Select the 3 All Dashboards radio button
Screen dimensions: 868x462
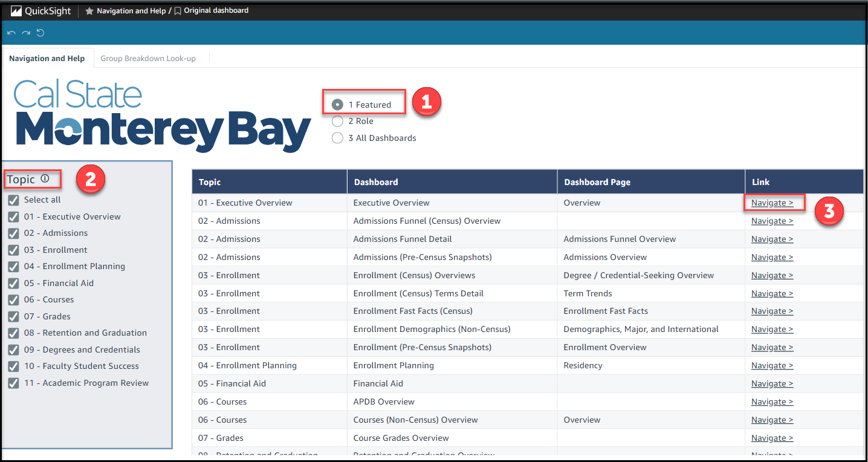point(337,138)
